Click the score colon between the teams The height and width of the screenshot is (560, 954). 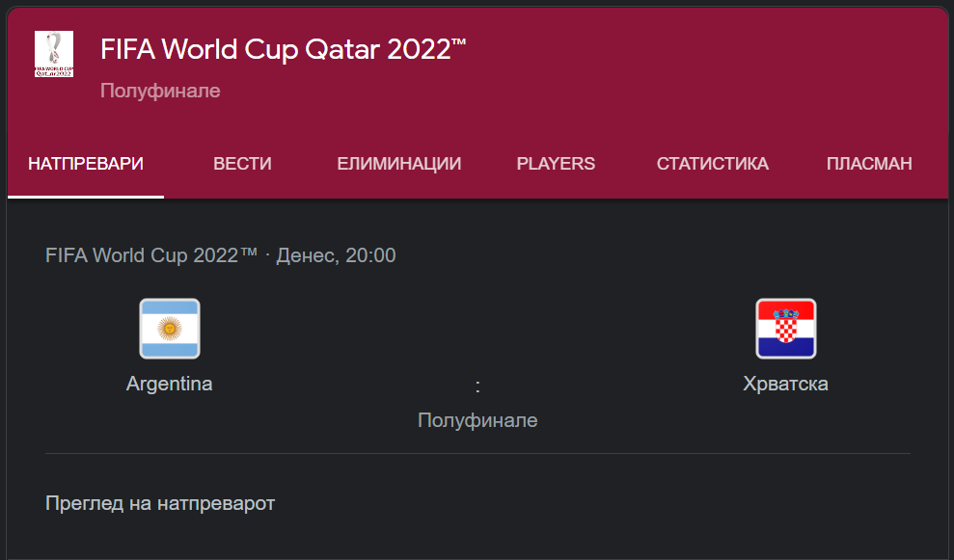click(477, 387)
